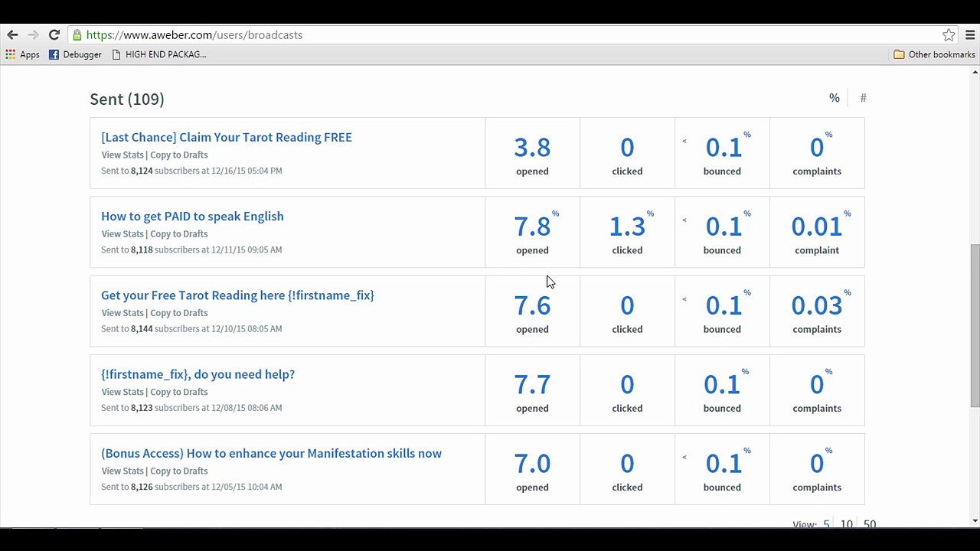
Task: Click the 7.7 opened stat
Action: 532,384
